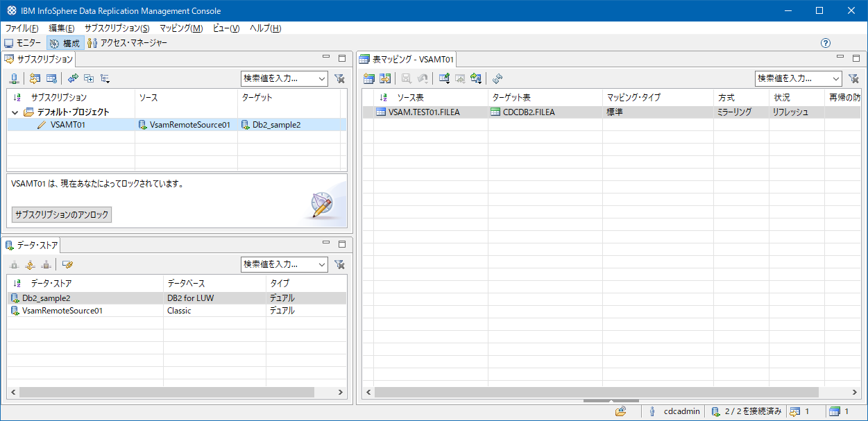Maximize the Table Mappings VSAMT01 panel
The height and width of the screenshot is (421, 868).
[856, 59]
